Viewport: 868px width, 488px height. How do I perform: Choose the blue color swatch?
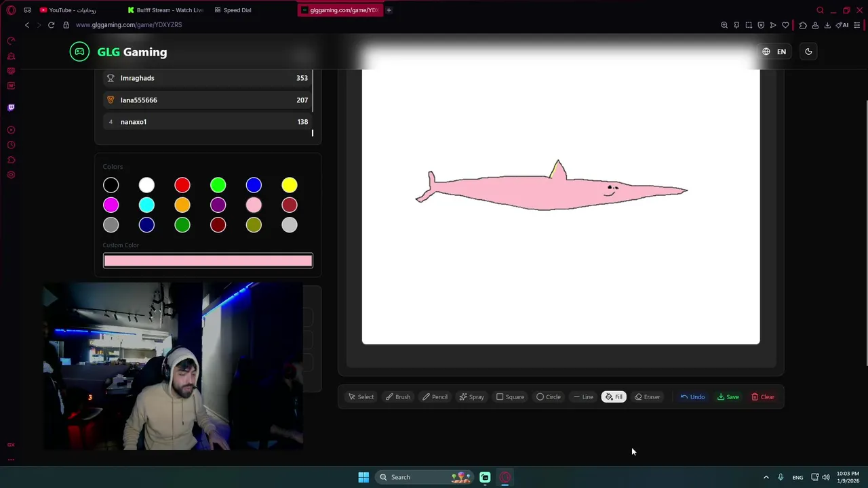[x=254, y=185]
